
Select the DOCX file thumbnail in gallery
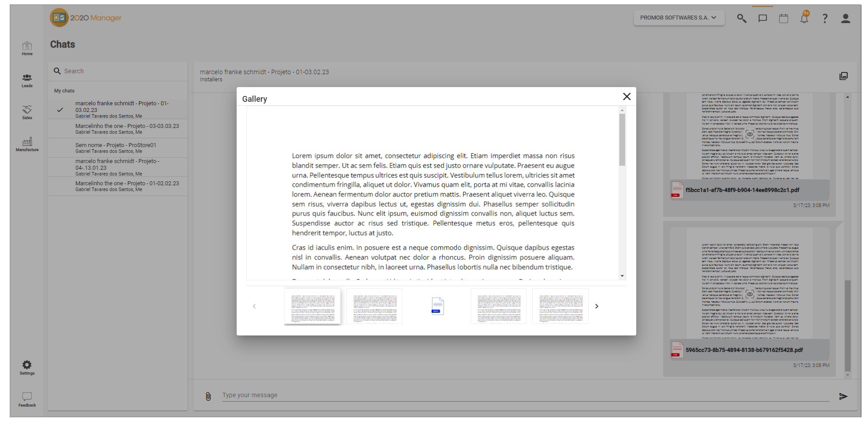tap(438, 306)
